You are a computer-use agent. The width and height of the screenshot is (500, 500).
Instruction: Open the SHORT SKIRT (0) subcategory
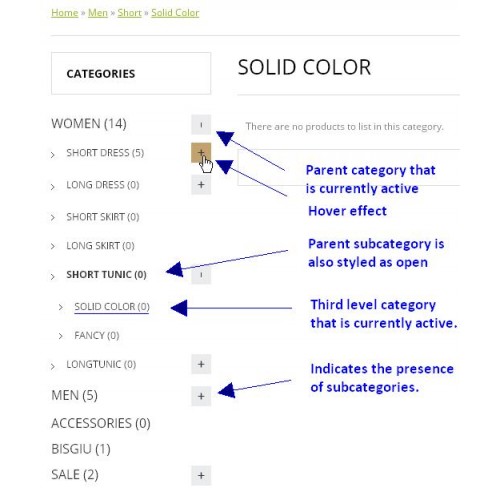pos(103,217)
